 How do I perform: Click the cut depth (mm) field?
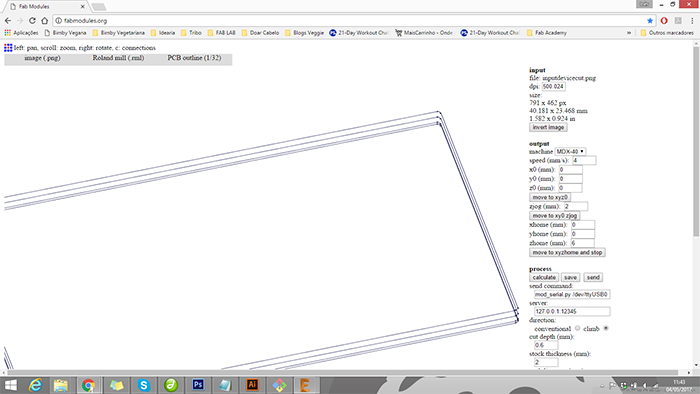coord(546,345)
